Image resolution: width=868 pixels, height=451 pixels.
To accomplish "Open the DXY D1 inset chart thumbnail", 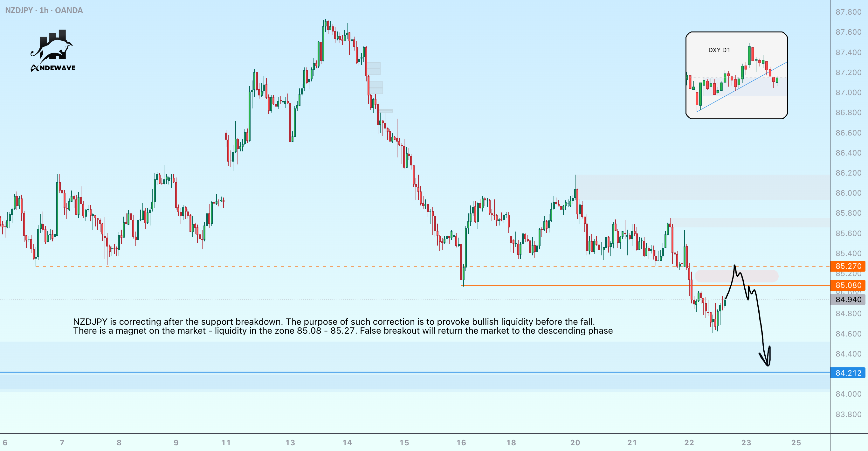I will 737,75.
